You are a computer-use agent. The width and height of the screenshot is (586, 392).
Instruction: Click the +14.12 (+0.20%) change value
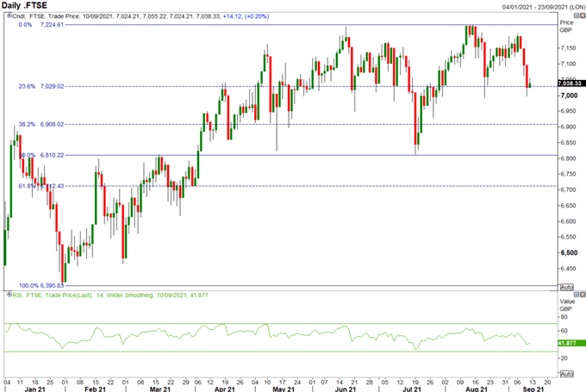click(x=246, y=16)
